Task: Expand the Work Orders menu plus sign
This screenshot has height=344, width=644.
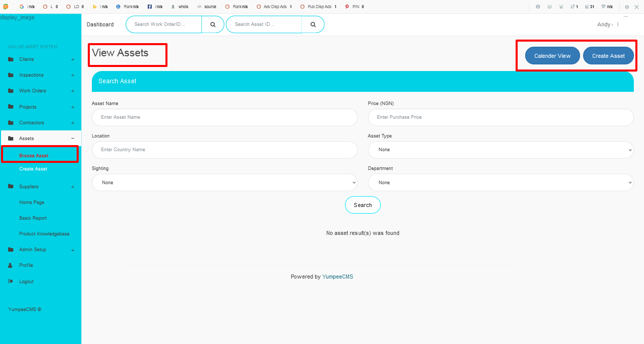Action: point(73,91)
